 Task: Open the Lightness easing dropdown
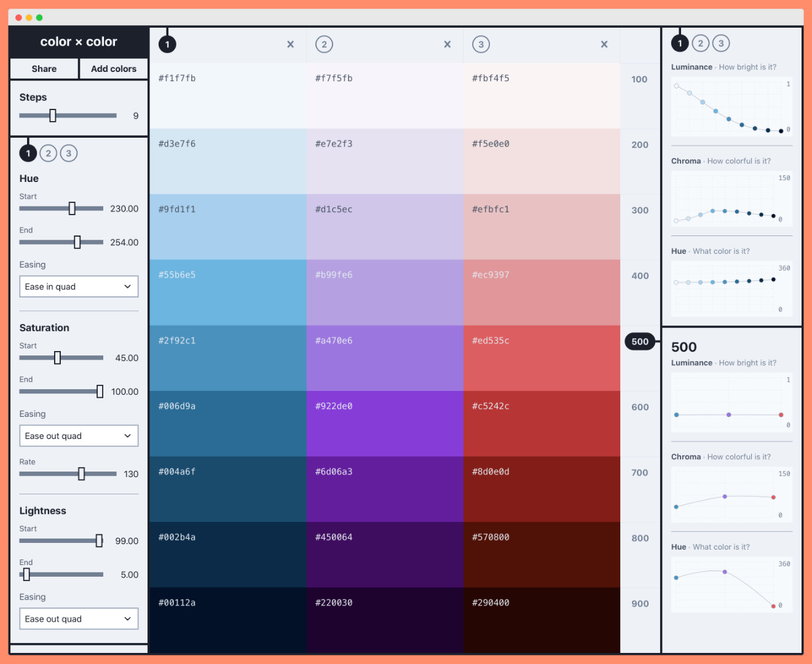[79, 619]
